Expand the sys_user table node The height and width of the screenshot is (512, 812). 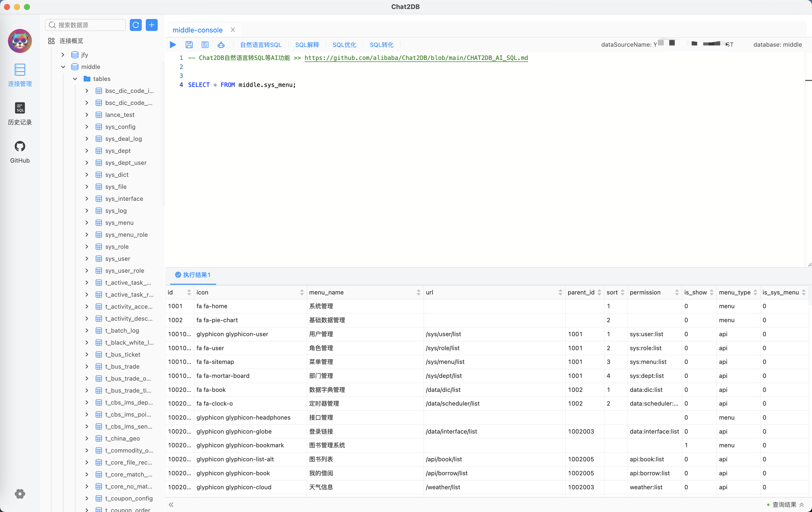[87, 258]
